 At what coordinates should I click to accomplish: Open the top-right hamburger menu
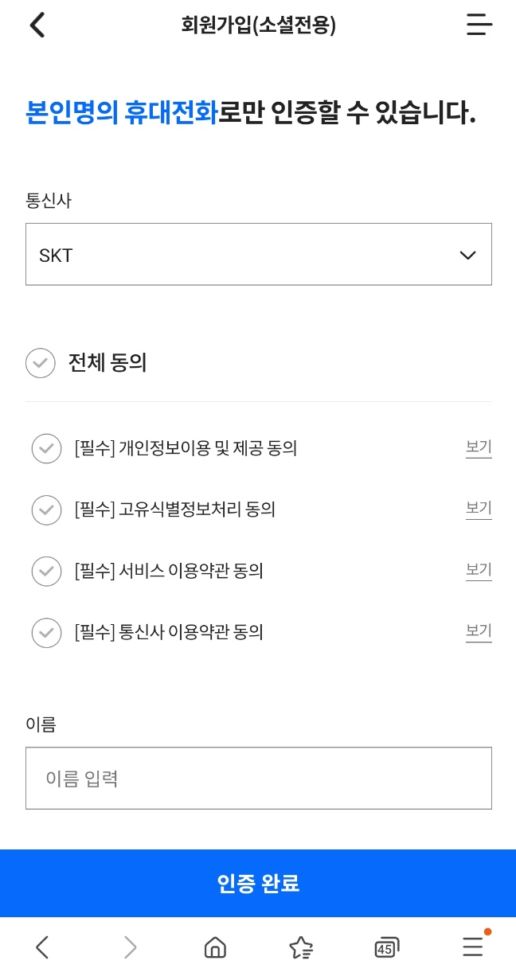tap(479, 25)
